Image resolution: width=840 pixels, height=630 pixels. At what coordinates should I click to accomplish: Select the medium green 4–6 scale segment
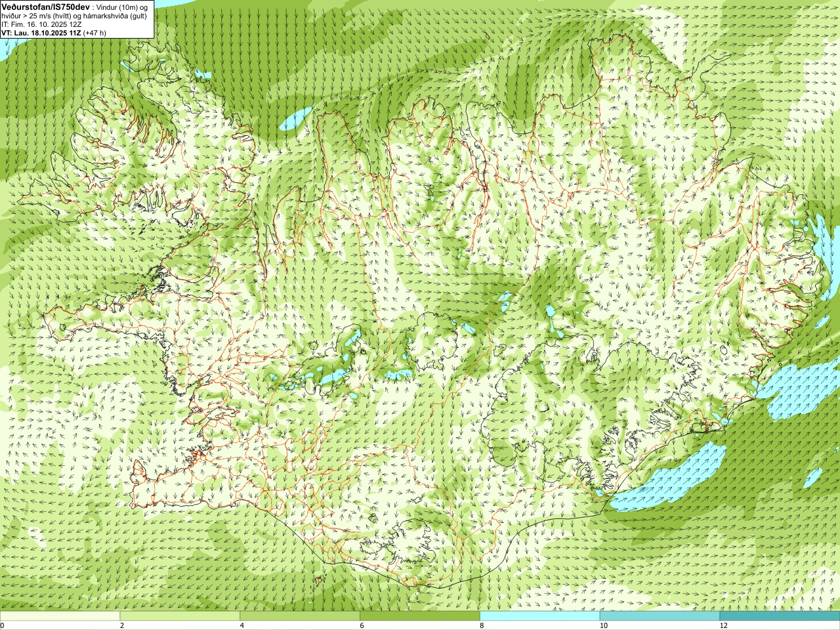[300, 616]
